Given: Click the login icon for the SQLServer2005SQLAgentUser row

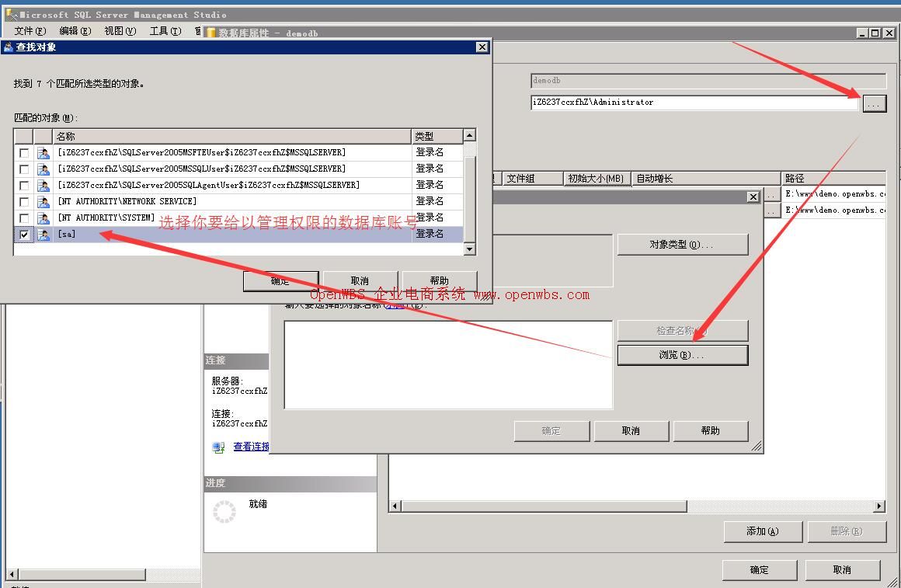Looking at the screenshot, I should [43, 186].
